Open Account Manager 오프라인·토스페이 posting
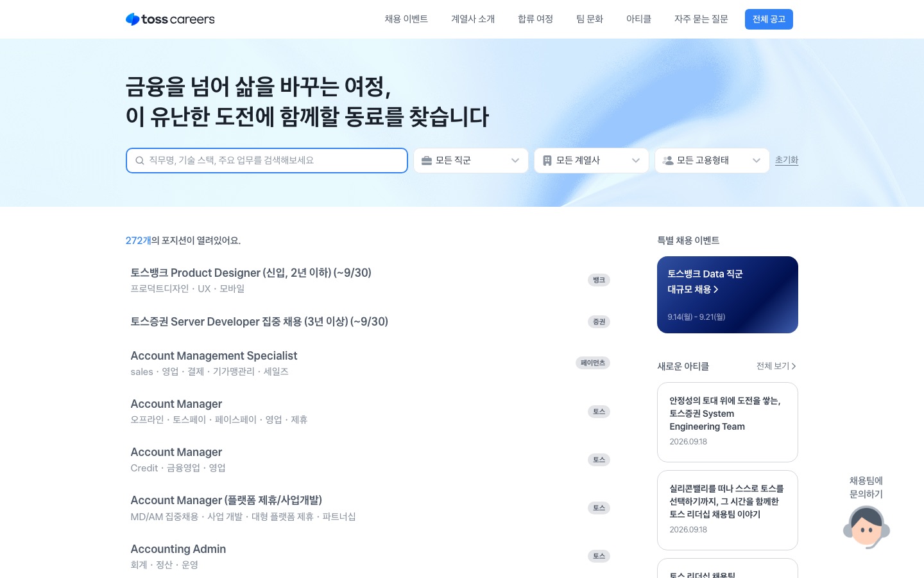The height and width of the screenshot is (578, 924). pyautogui.click(x=370, y=411)
